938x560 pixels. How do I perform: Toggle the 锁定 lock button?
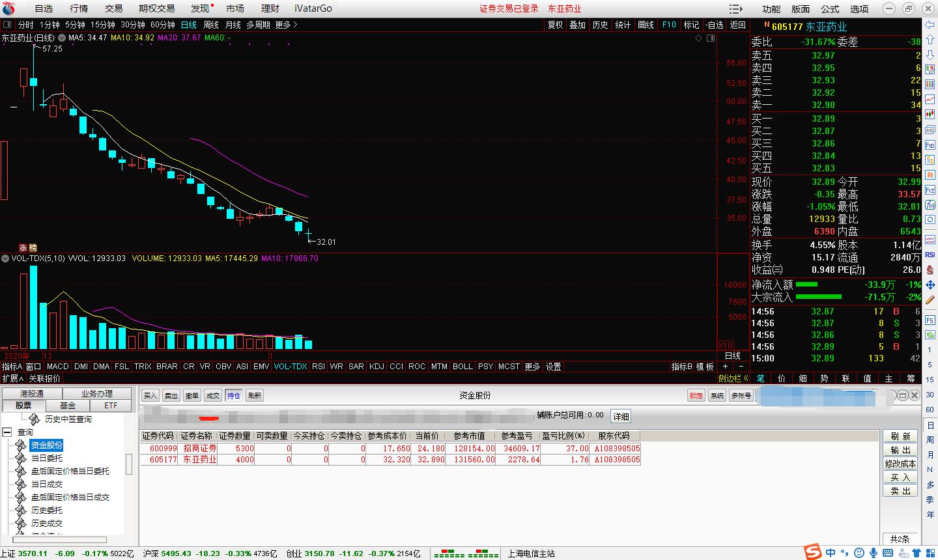pos(696,395)
